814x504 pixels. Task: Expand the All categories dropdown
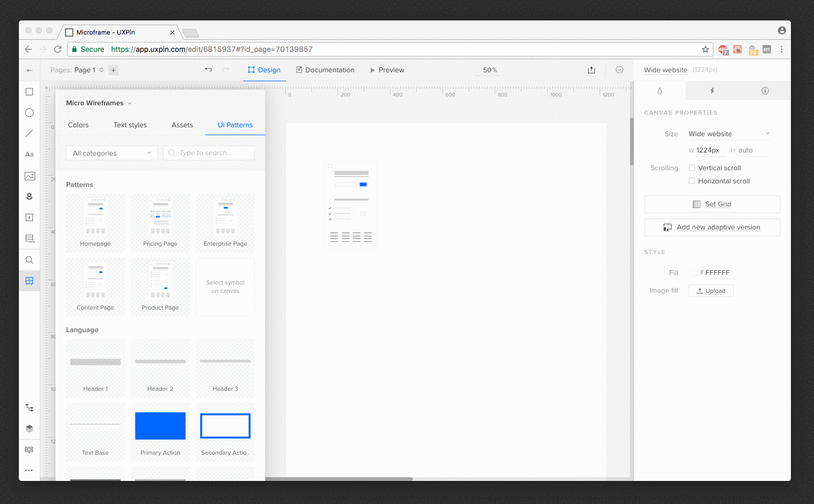pyautogui.click(x=112, y=153)
